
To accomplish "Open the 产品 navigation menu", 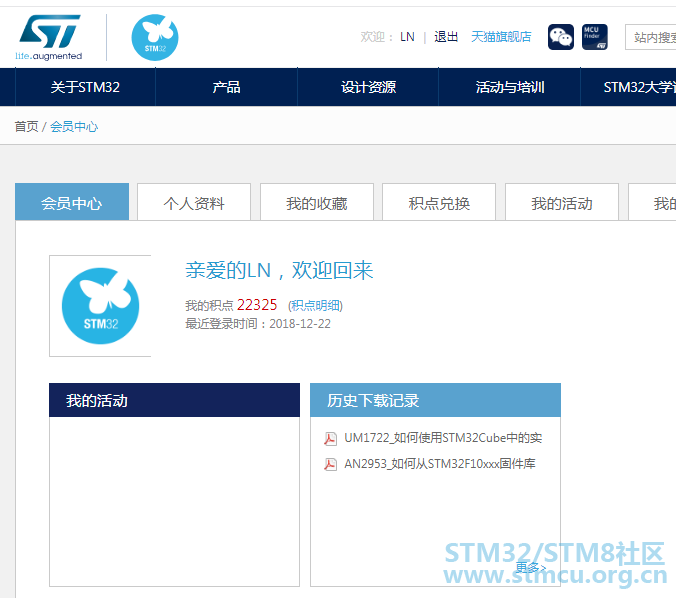I will [x=226, y=87].
